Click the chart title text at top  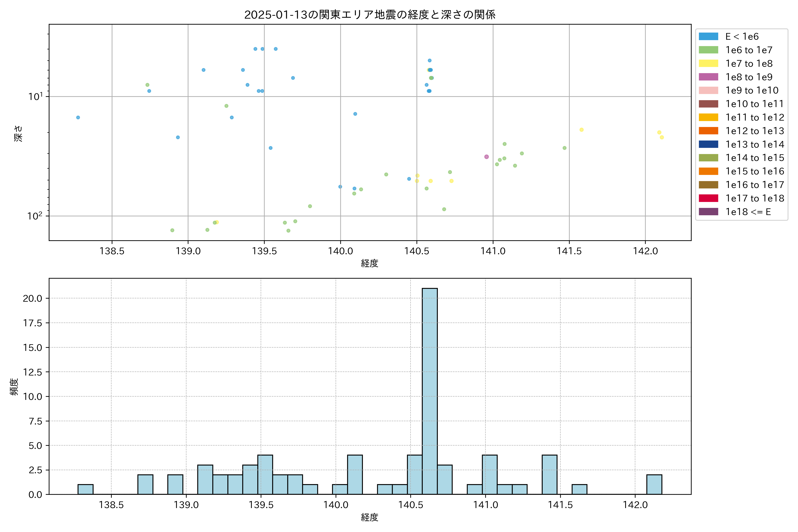370,15
